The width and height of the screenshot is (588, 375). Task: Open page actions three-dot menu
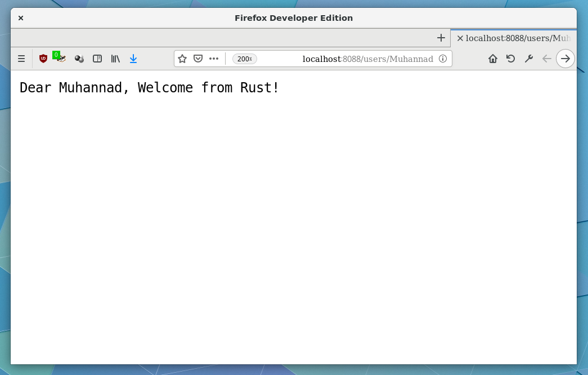(214, 59)
